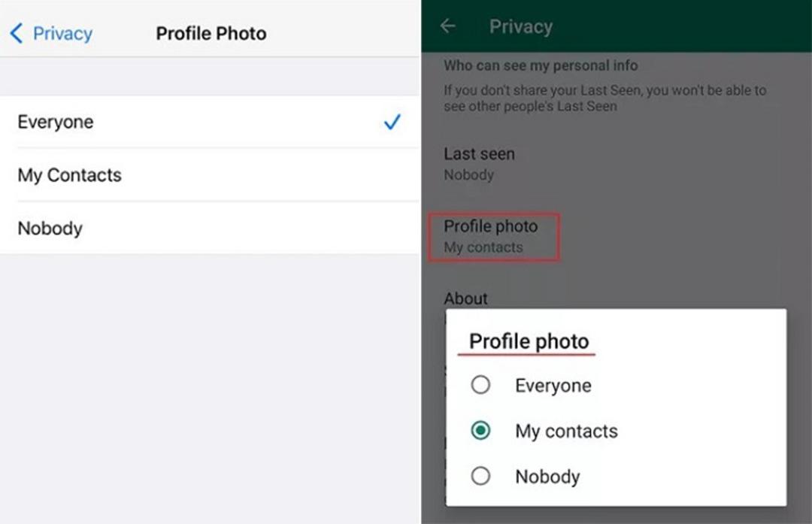Viewport: 812px width, 524px height.
Task: Tap the white back arrow in green header
Action: click(x=448, y=26)
